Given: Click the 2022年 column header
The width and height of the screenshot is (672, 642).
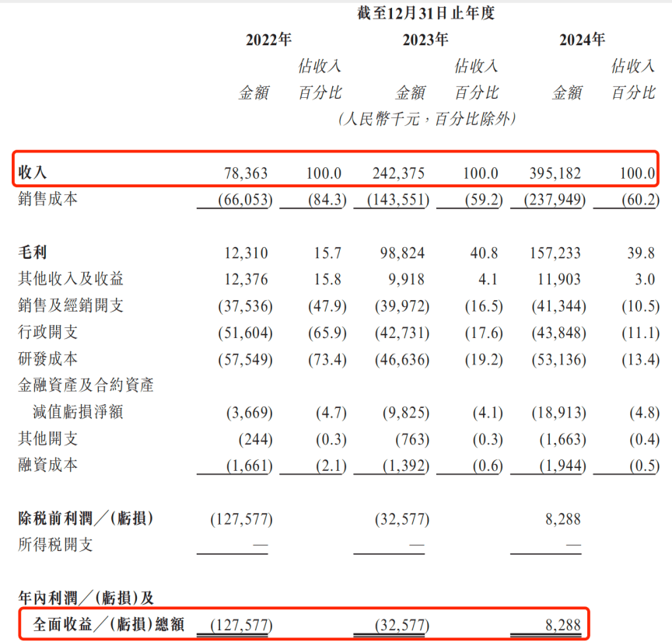Looking at the screenshot, I should 268,40.
